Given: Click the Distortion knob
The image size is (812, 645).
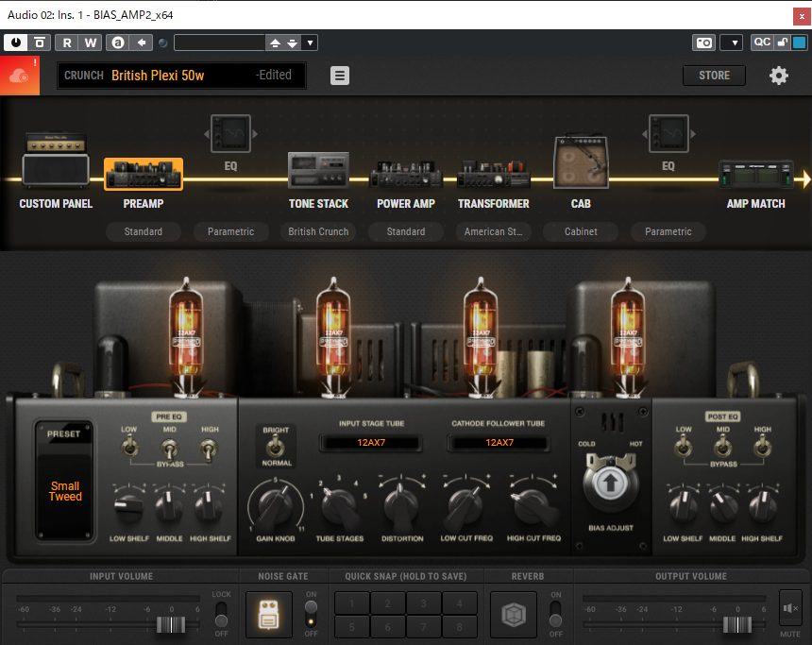Looking at the screenshot, I should [x=402, y=506].
